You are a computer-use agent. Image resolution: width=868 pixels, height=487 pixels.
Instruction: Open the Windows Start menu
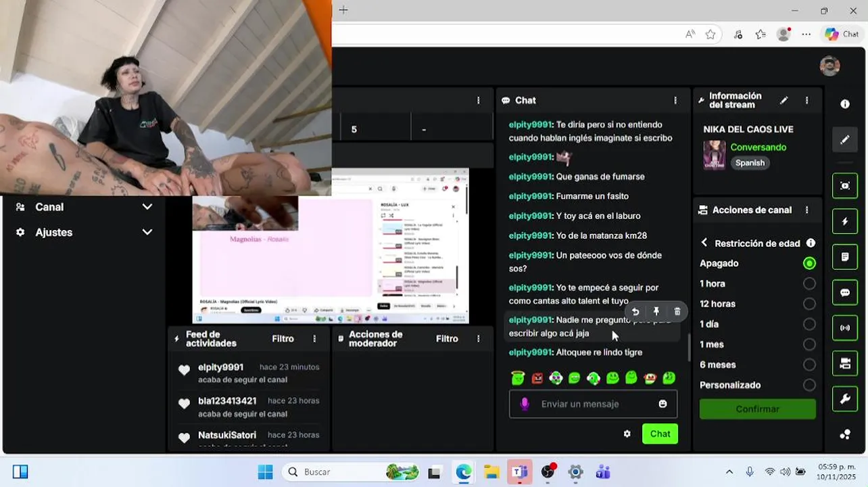pos(265,471)
